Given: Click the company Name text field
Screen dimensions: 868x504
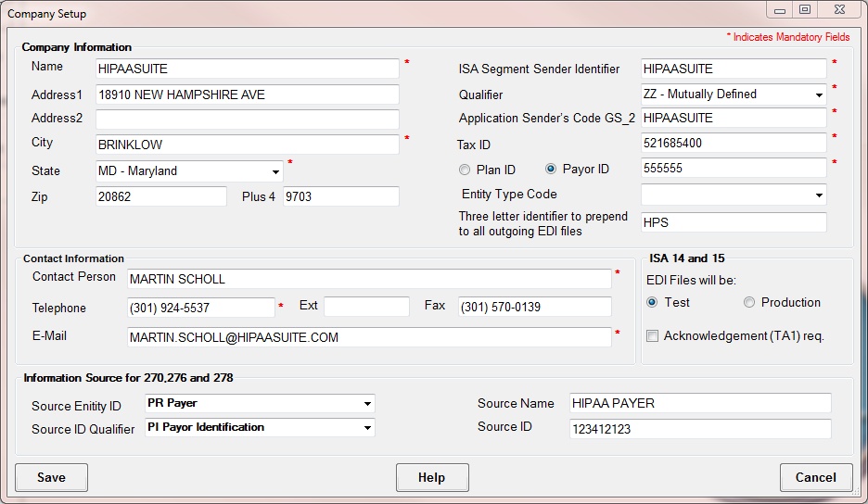Looking at the screenshot, I should click(247, 69).
